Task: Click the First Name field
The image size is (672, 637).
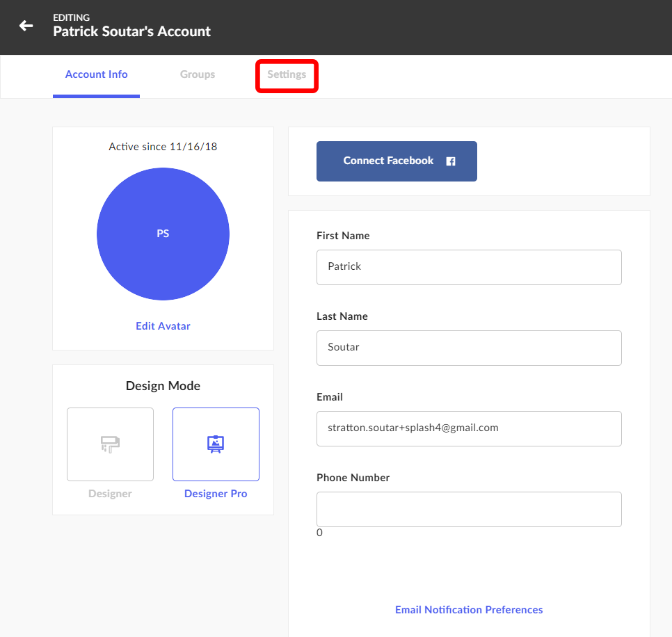Action: (x=469, y=267)
